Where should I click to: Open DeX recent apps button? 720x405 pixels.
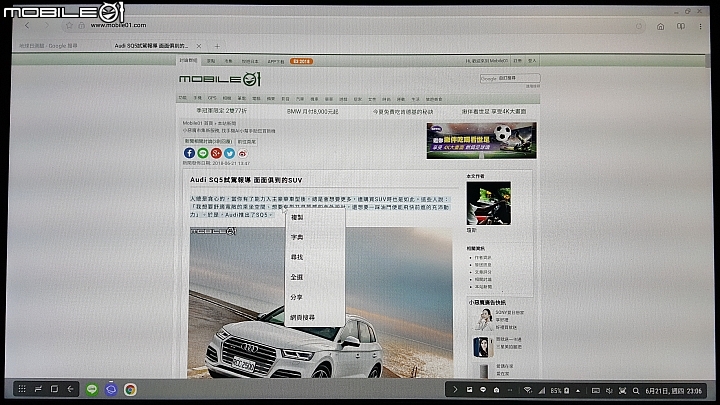38,389
